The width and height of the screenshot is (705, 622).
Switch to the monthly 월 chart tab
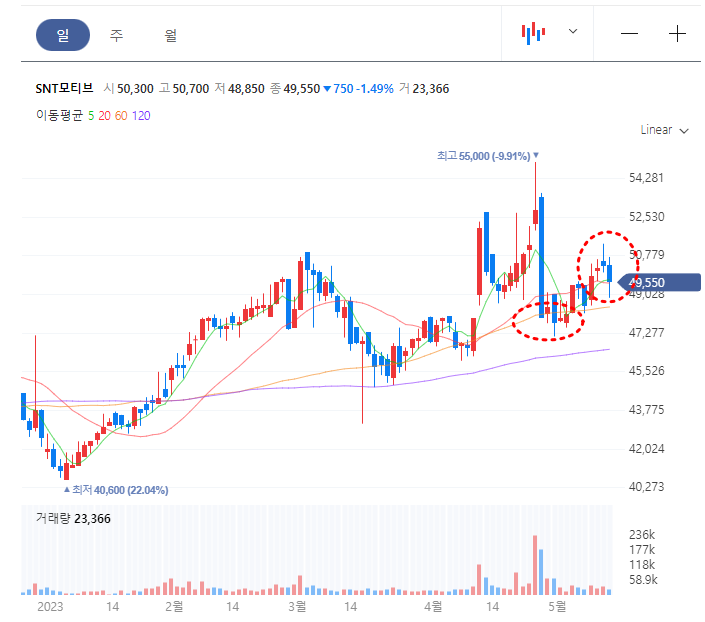click(170, 35)
